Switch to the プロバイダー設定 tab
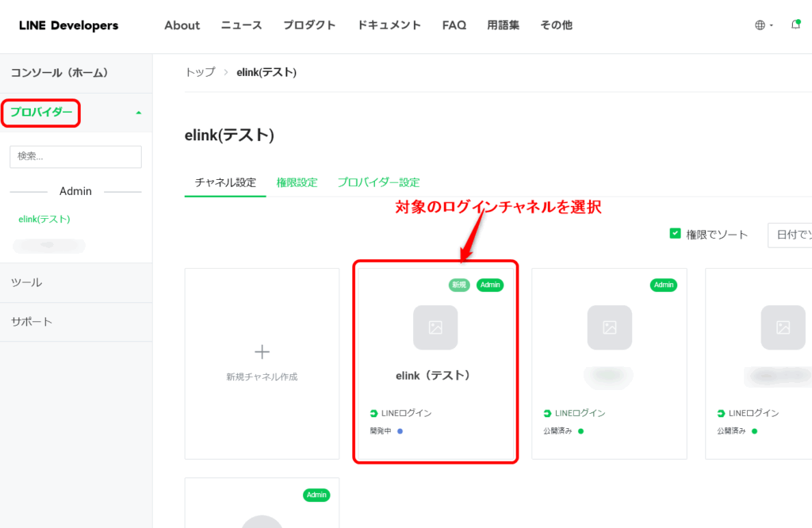Viewport: 812px width, 528px height. [x=378, y=182]
